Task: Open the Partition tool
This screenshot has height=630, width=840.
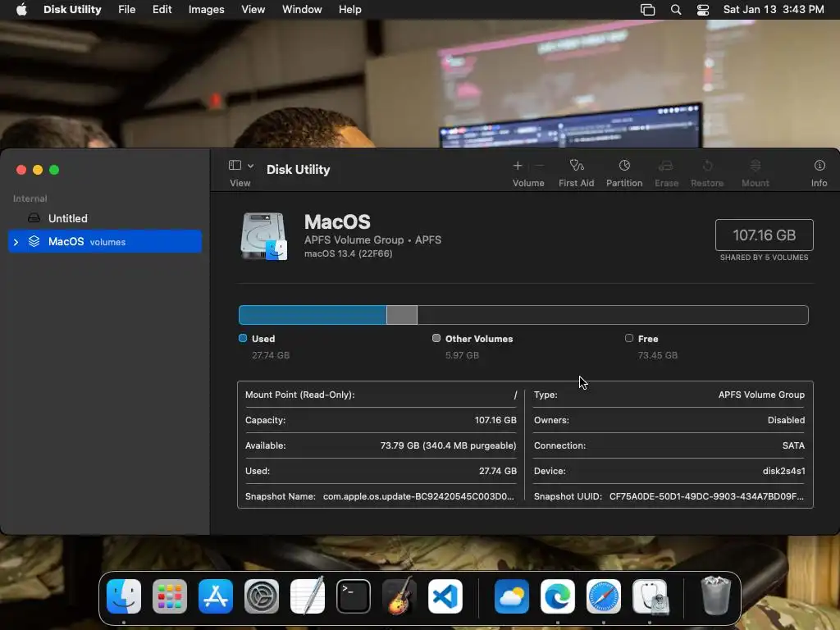Action: coord(624,166)
